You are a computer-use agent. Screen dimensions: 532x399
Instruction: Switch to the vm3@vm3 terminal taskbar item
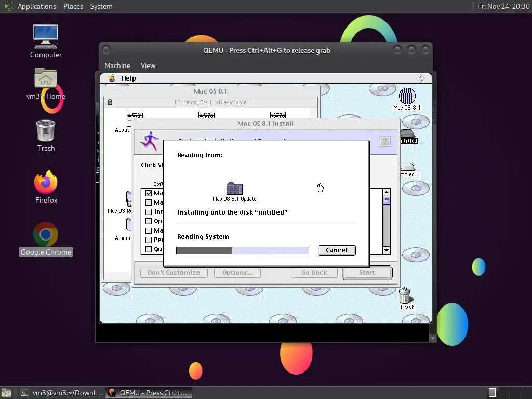coord(62,393)
